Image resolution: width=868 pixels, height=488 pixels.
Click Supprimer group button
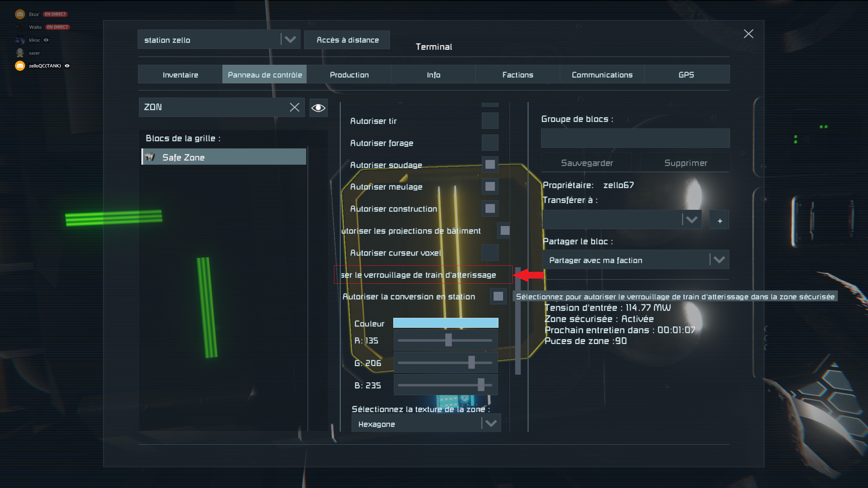click(x=686, y=163)
